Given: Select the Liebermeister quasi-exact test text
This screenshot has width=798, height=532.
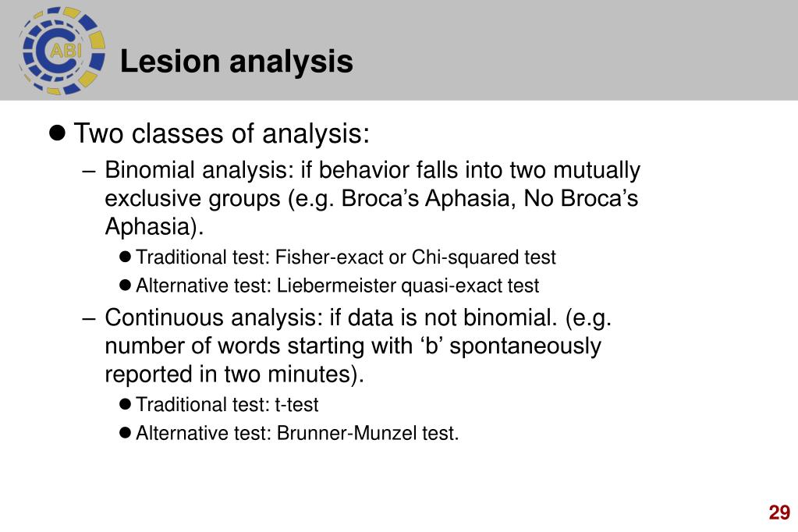Looking at the screenshot, I should (x=408, y=286).
